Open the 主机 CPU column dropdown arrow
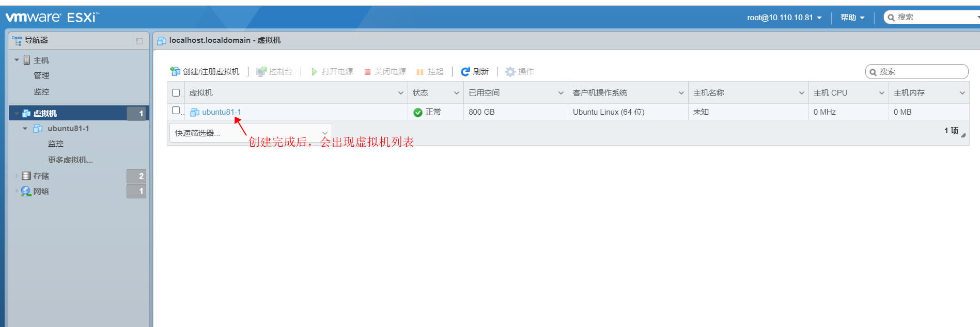 (x=882, y=93)
